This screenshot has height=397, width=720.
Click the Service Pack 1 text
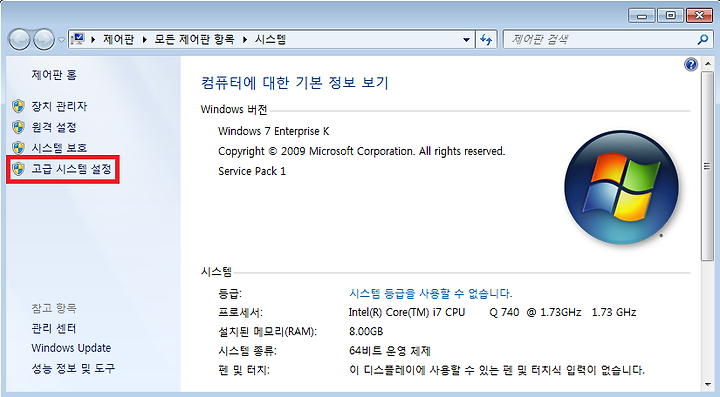(x=252, y=171)
